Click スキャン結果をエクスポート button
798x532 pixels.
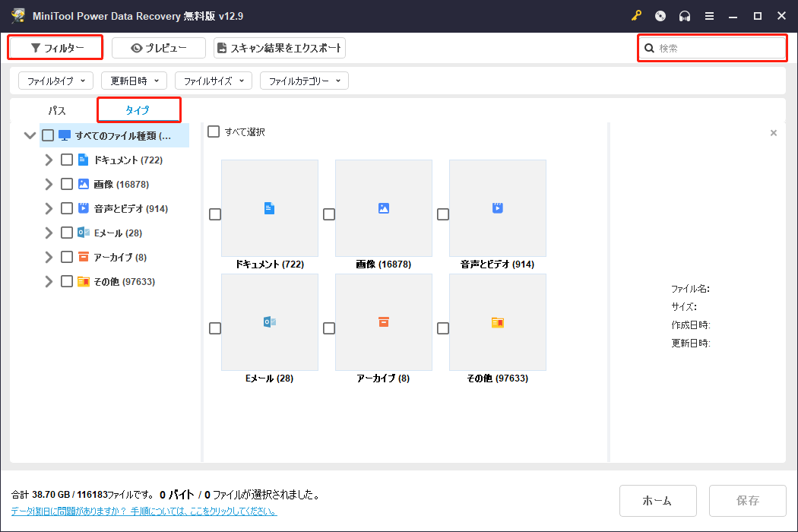pyautogui.click(x=280, y=48)
